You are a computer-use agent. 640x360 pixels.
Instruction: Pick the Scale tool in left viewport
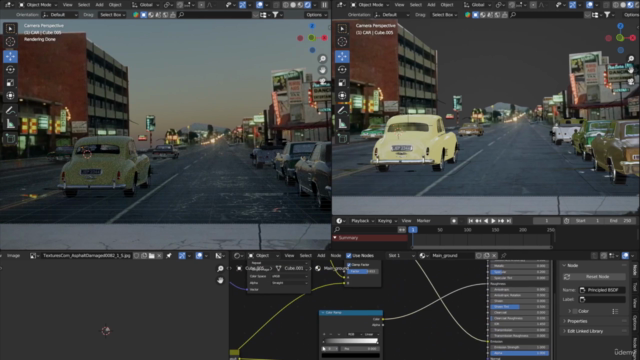click(10, 83)
